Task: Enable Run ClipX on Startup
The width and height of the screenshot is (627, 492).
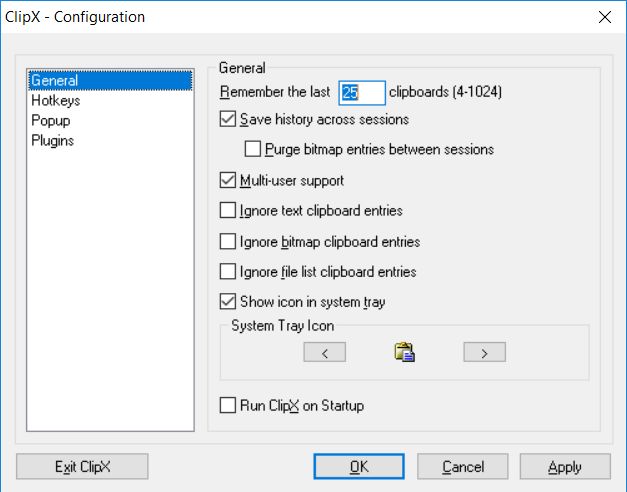Action: [x=228, y=406]
